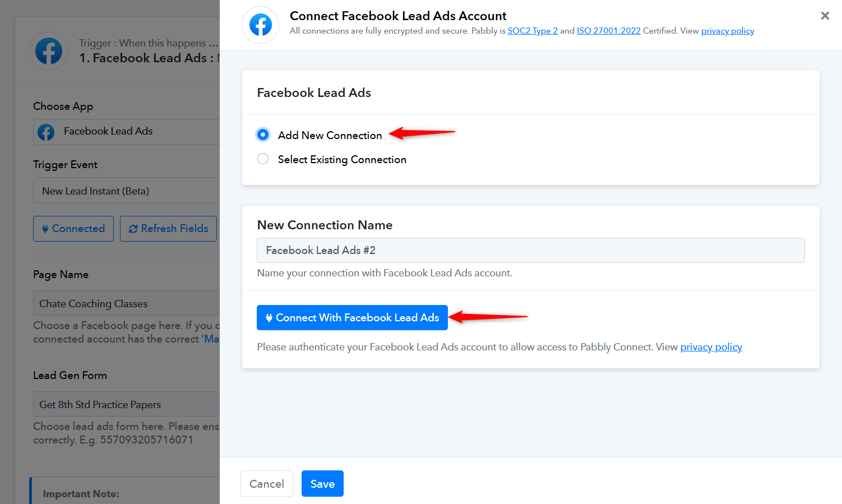Click the 'Page Name' label
842x504 pixels.
pyautogui.click(x=61, y=275)
